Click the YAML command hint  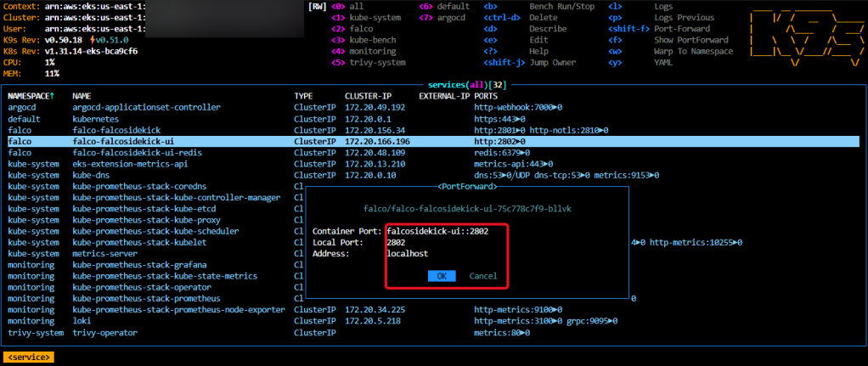[663, 63]
